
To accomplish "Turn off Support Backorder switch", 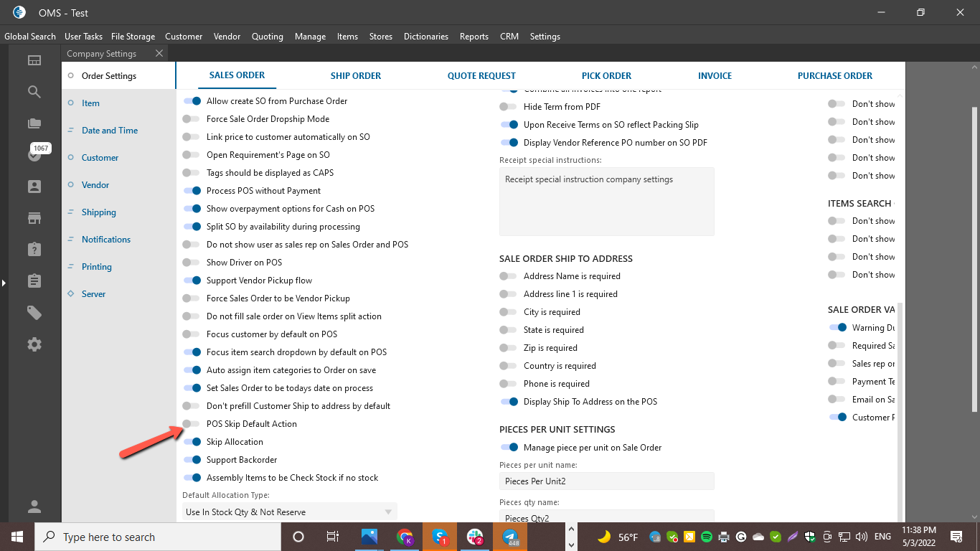I will (x=192, y=460).
